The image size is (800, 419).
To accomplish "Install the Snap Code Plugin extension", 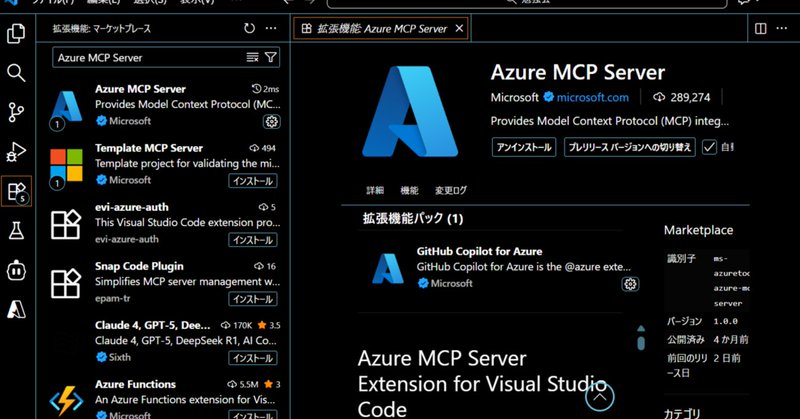I will 253,299.
